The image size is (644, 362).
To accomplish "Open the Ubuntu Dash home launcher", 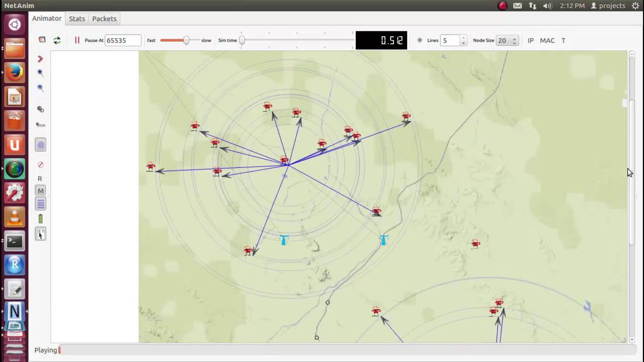I will [15, 24].
